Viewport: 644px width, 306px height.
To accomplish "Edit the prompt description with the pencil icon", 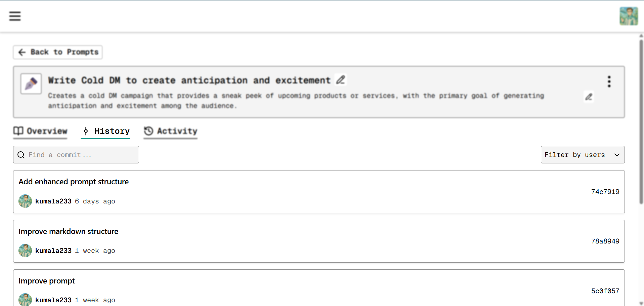I will tap(589, 97).
